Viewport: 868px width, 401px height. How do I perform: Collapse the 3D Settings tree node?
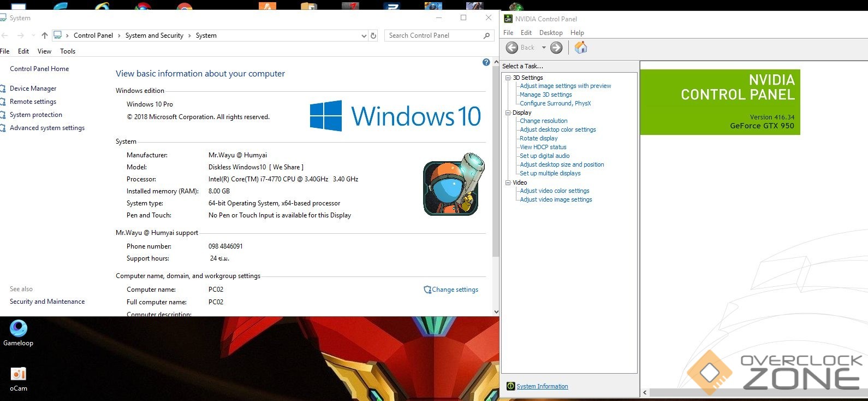tap(508, 78)
